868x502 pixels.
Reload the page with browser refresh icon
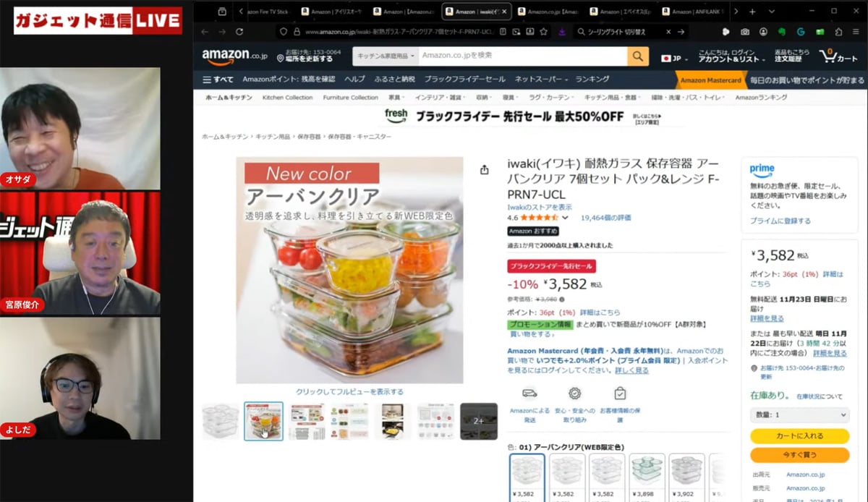point(239,32)
